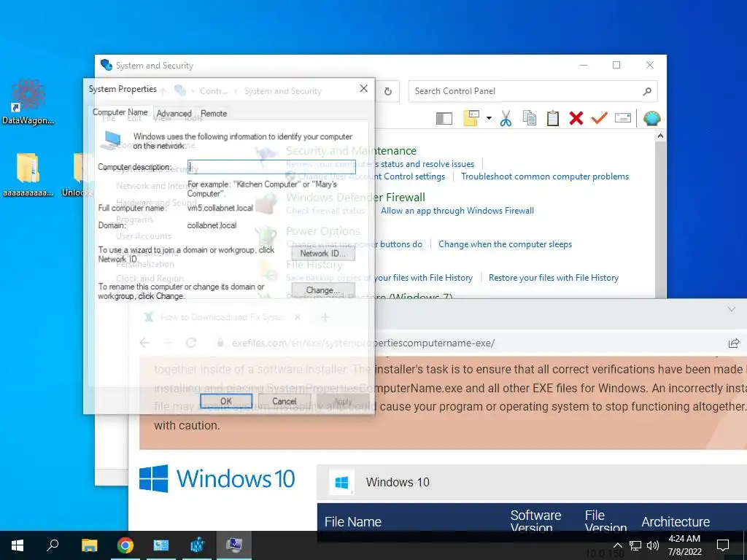The image size is (747, 560).
Task: Click the orange checkmark Properties icon
Action: point(600,117)
